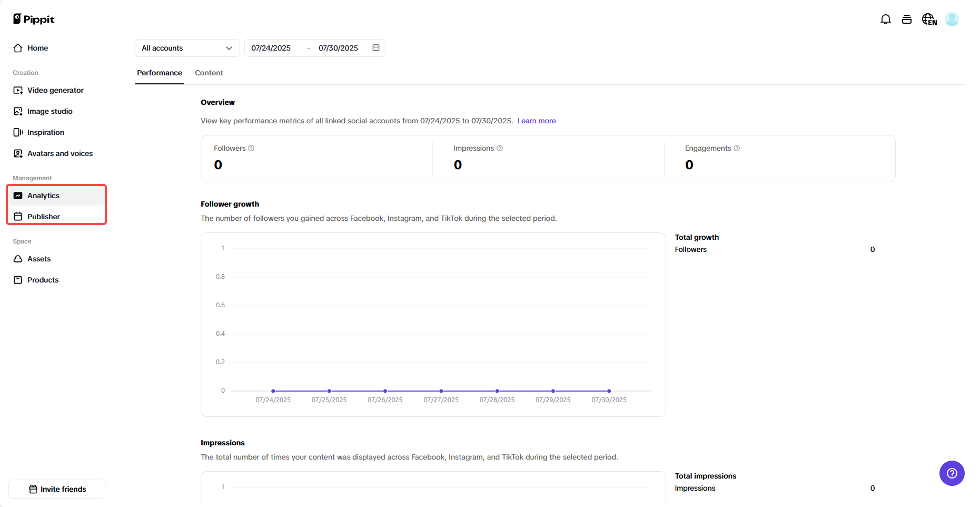980x507 pixels.
Task: Check notifications via the bell icon
Action: pos(886,18)
